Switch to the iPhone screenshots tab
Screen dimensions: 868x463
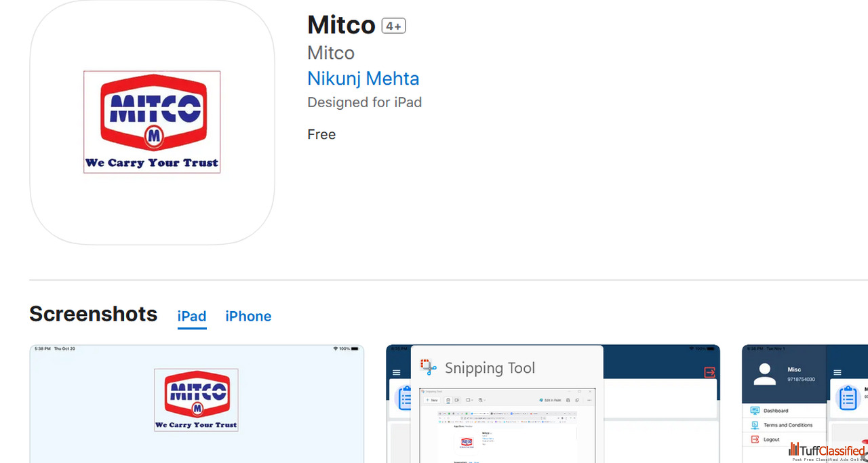(x=248, y=317)
